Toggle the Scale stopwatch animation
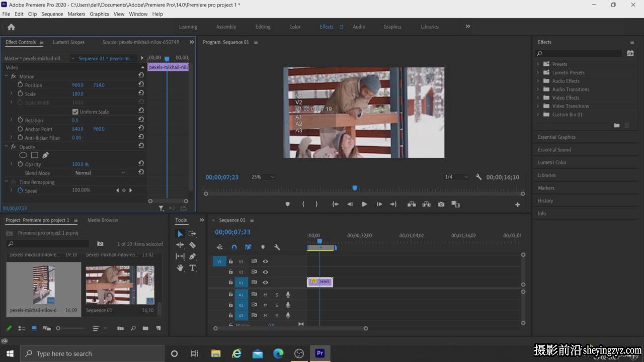 [x=20, y=94]
